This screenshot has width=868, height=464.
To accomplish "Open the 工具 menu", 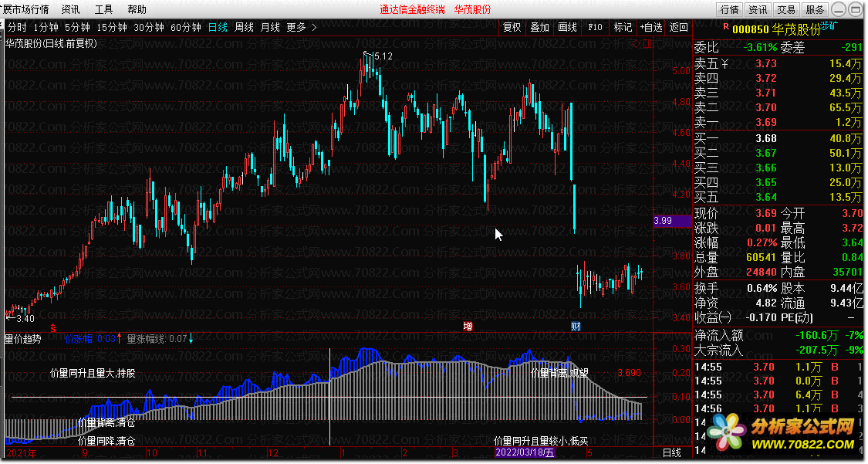I will pyautogui.click(x=103, y=9).
